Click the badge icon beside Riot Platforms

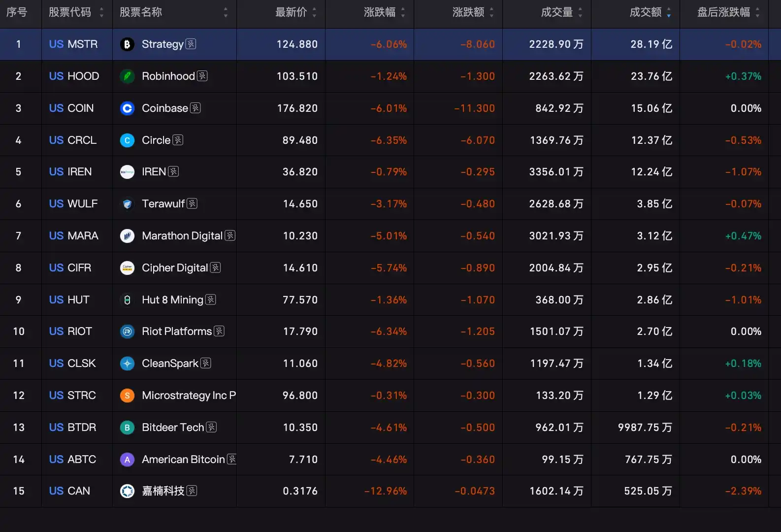click(219, 331)
